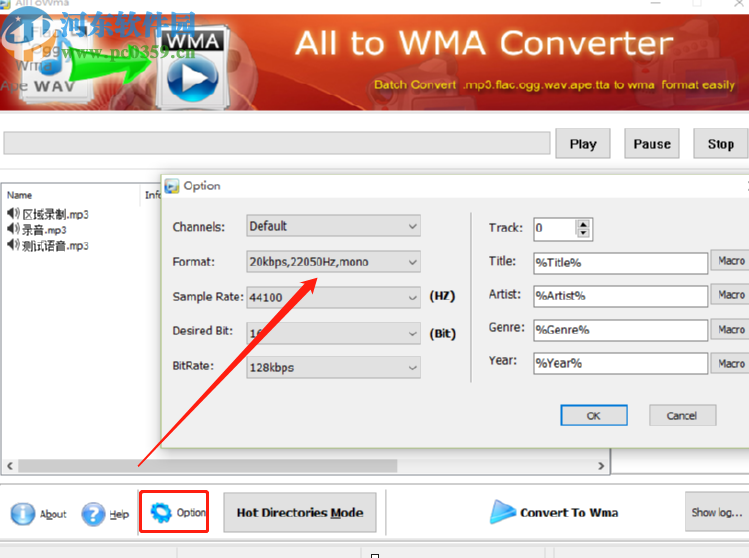The width and height of the screenshot is (749, 558).
Task: Click the Option gear icon
Action: tap(161, 513)
